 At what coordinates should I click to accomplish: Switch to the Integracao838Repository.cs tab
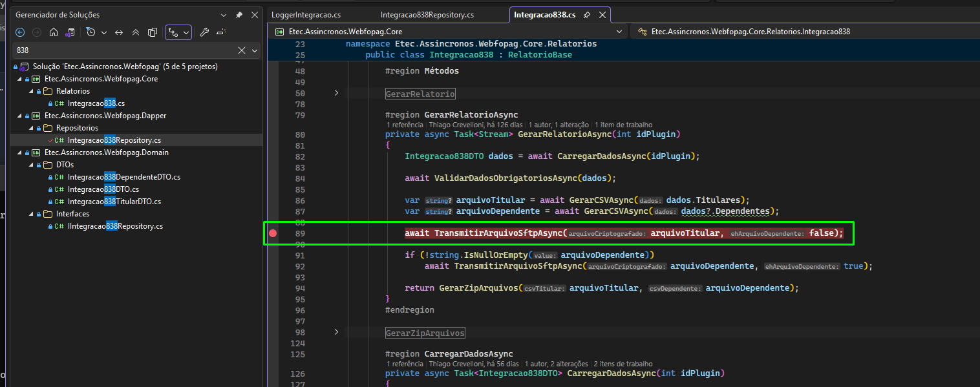(427, 14)
